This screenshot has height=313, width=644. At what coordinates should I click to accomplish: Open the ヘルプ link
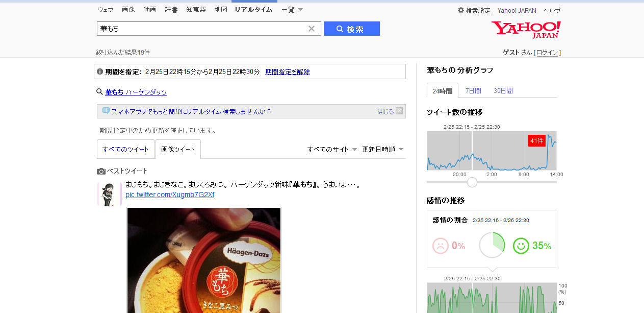tap(552, 10)
